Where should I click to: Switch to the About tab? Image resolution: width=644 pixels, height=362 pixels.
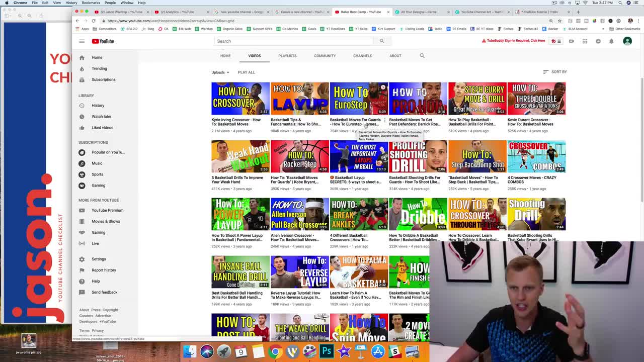click(395, 56)
